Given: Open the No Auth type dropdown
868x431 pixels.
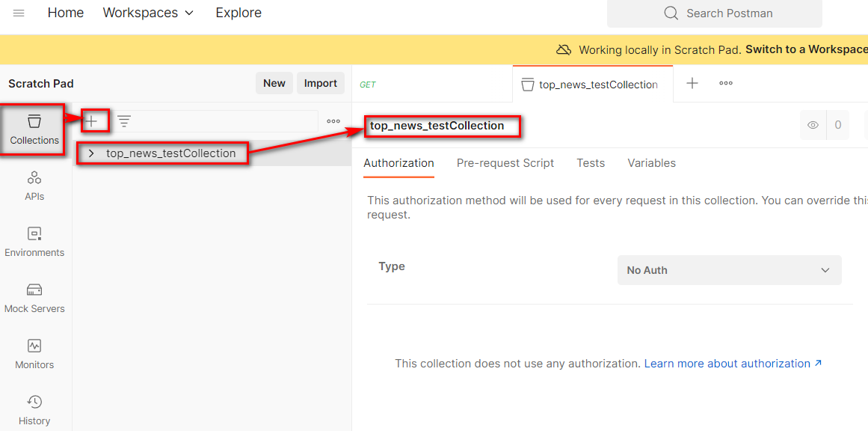Looking at the screenshot, I should [x=729, y=270].
